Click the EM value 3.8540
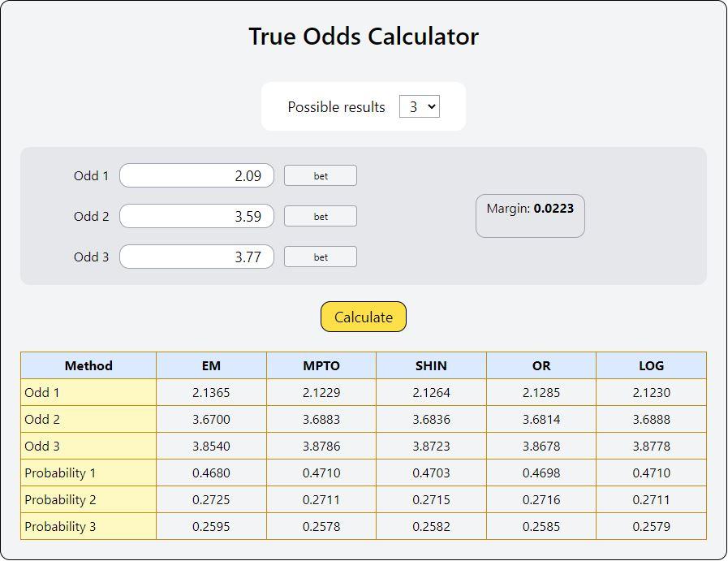 [x=211, y=446]
